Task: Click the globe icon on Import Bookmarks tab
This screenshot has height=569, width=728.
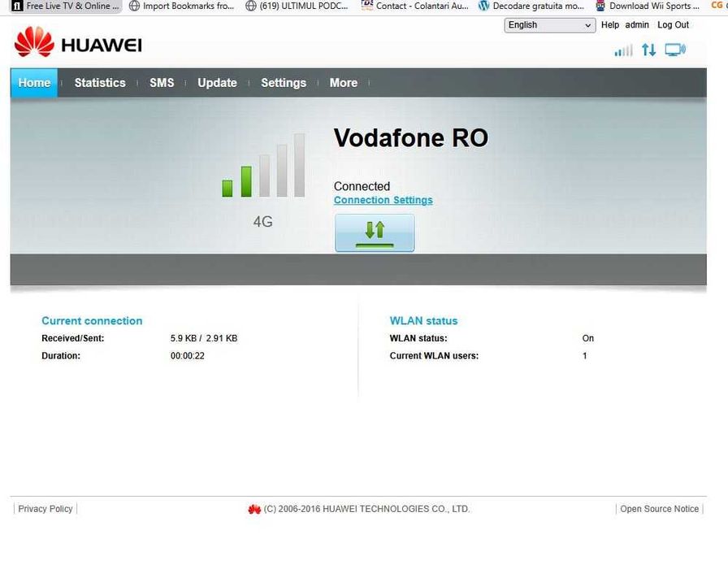Action: (x=134, y=6)
